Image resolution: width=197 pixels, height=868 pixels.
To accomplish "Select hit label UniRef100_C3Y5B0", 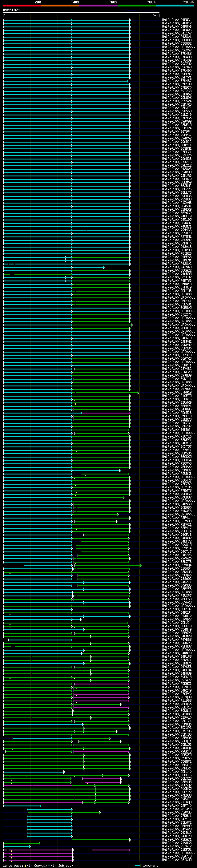I will click(x=177, y=521).
